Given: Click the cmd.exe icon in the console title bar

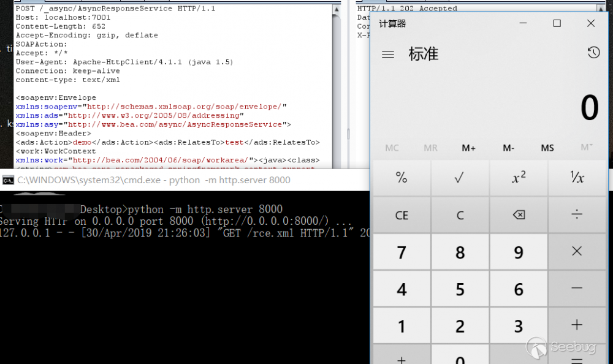Looking at the screenshot, I should (7, 180).
